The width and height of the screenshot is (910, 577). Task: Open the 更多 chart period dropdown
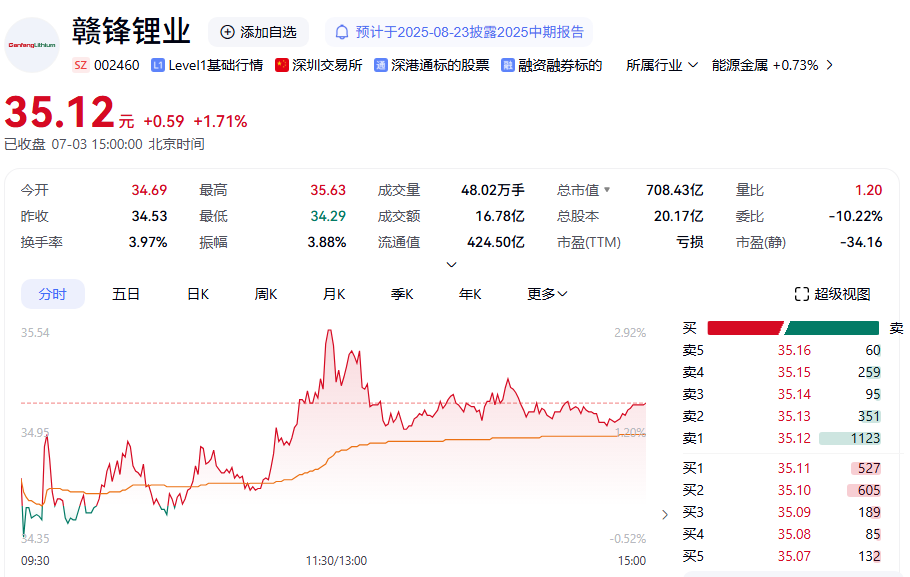547,294
